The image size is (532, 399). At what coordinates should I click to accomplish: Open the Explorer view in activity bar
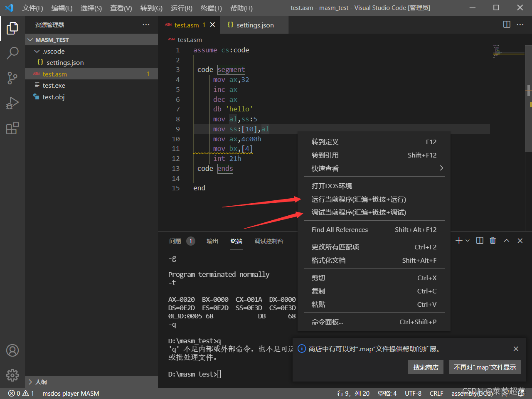(12, 28)
